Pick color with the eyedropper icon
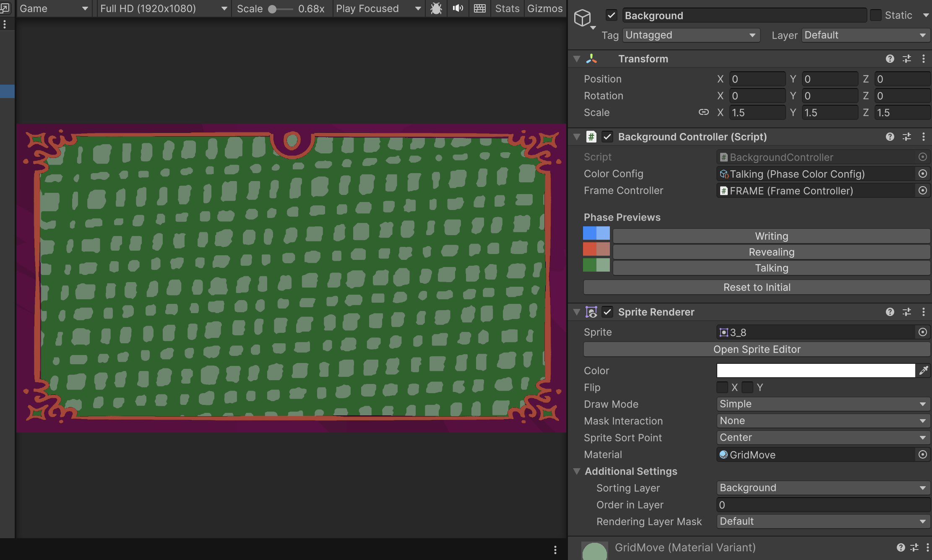Viewport: 932px width, 560px height. point(924,370)
